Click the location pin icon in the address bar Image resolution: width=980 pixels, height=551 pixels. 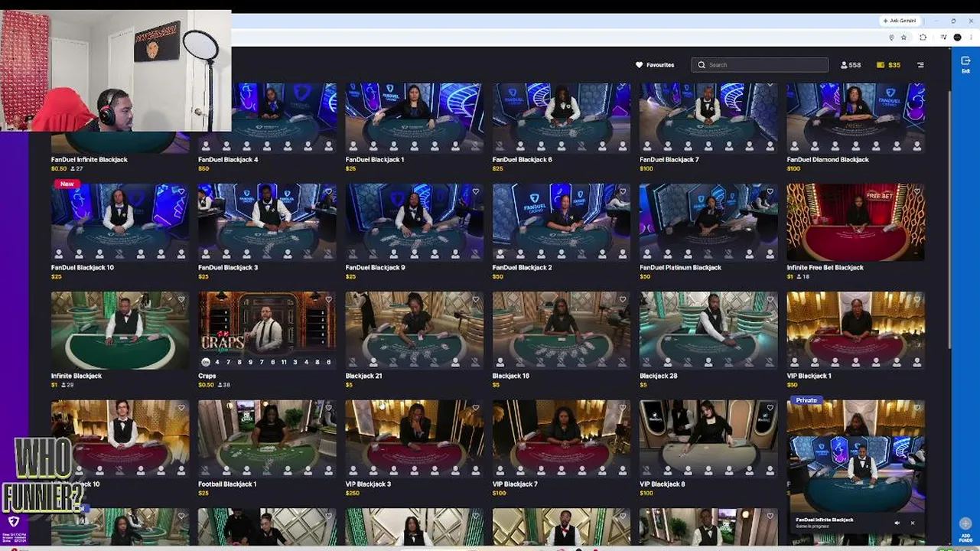(x=891, y=37)
